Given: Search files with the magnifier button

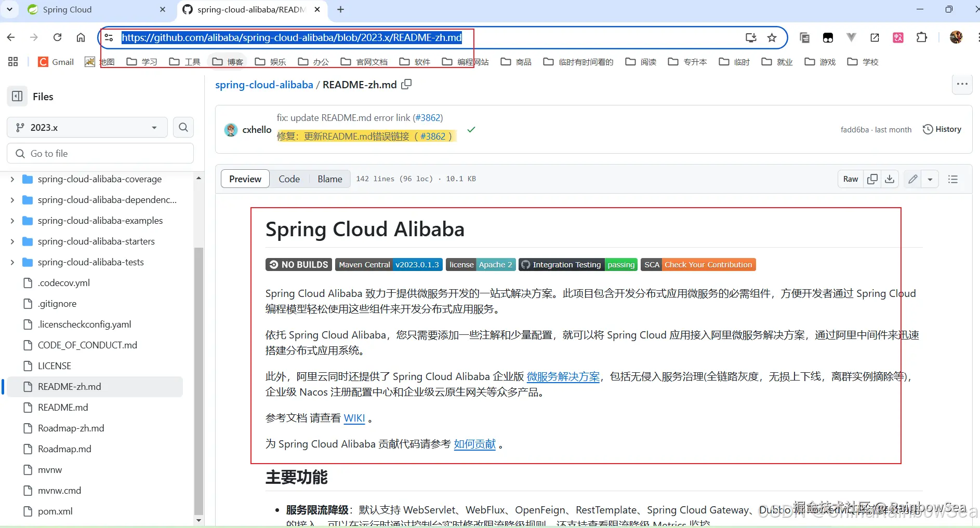Looking at the screenshot, I should [183, 127].
